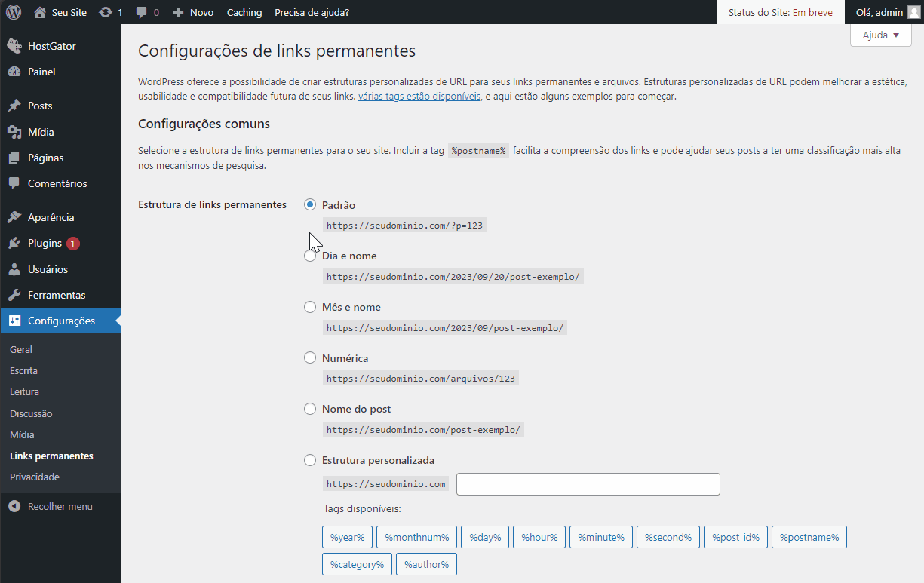Select the Nome do post radio button
This screenshot has height=583, width=924.
[x=310, y=409]
